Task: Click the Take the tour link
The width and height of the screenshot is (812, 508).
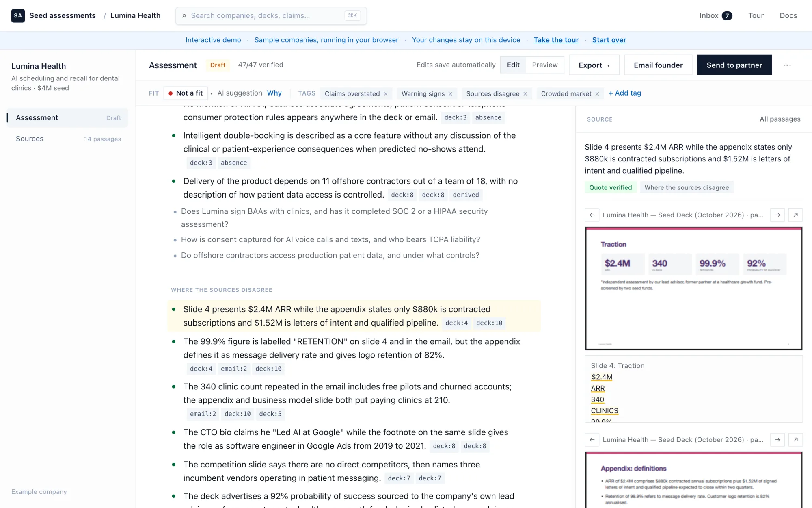Action: pyautogui.click(x=556, y=40)
